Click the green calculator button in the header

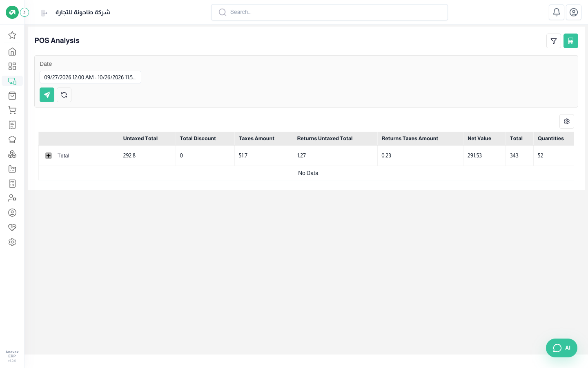(x=571, y=41)
